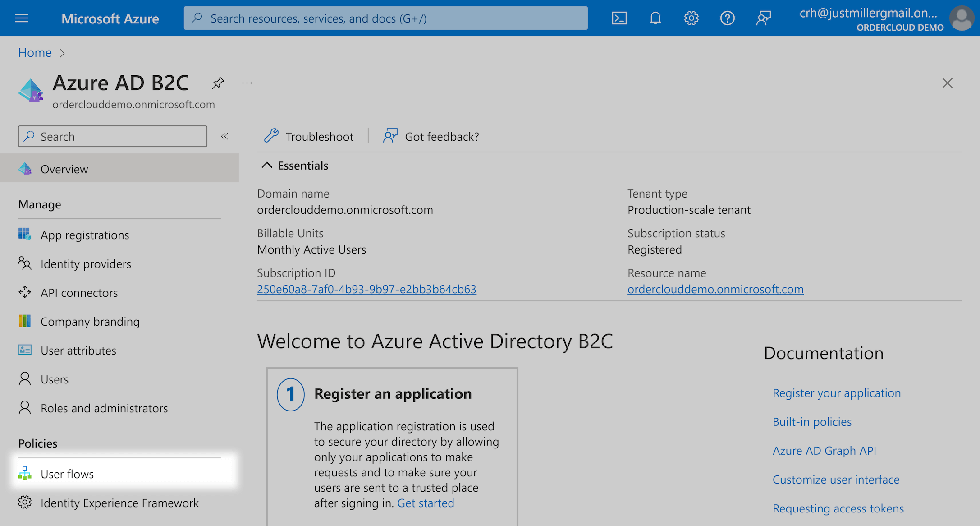Screen dimensions: 980x526
Task: Click the Company branding icon
Action: point(25,321)
